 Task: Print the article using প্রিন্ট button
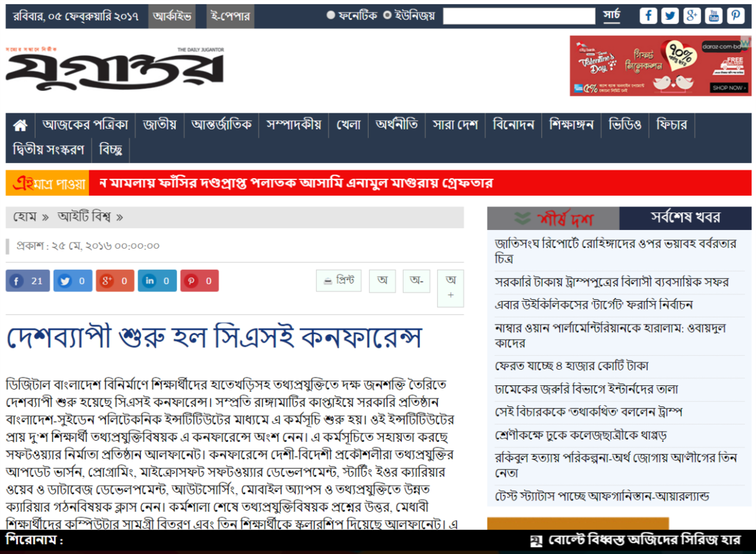click(x=339, y=281)
